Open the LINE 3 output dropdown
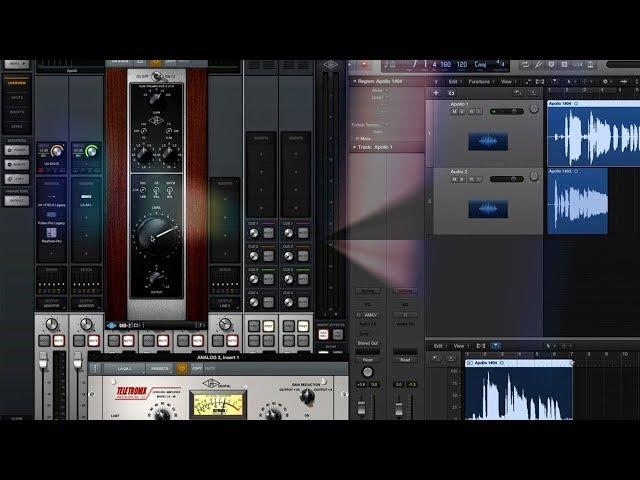The image size is (640, 480). [225, 303]
